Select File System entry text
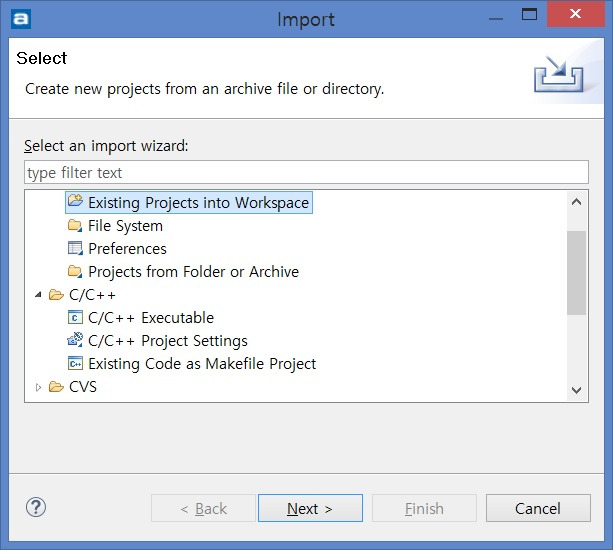 coord(125,226)
